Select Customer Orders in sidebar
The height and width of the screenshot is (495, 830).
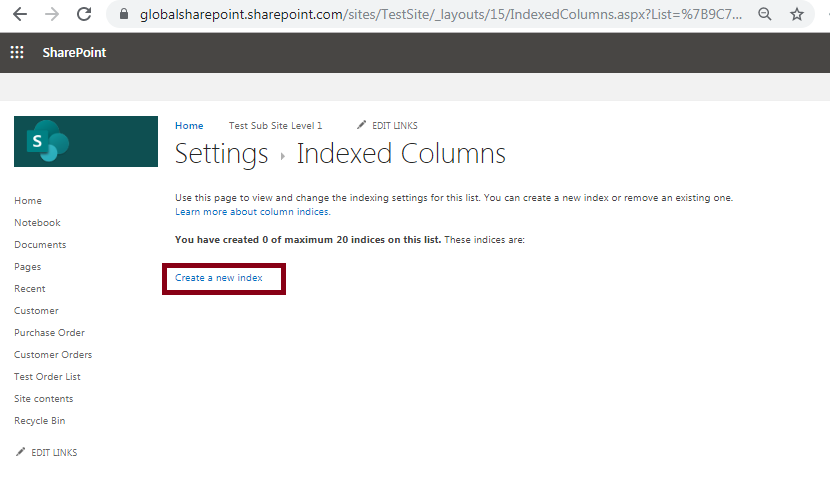[x=53, y=355]
